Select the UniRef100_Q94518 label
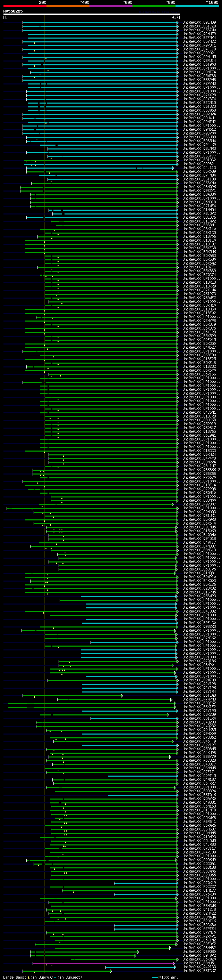222x980 pixels. tap(199, 539)
